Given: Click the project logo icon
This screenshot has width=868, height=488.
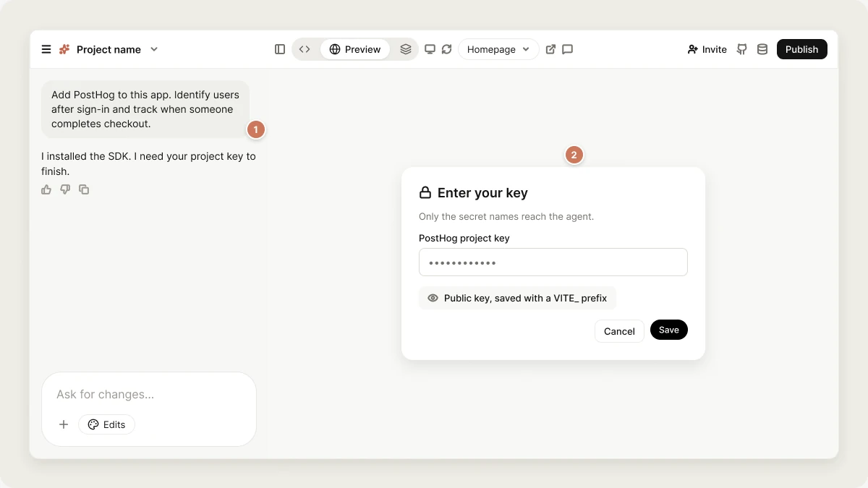Looking at the screenshot, I should (64, 49).
